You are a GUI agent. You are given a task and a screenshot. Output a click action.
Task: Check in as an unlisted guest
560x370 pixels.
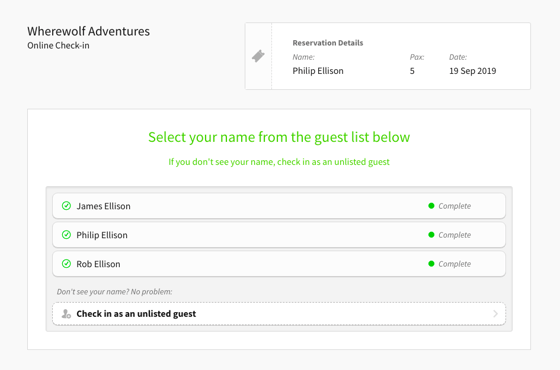tap(279, 314)
